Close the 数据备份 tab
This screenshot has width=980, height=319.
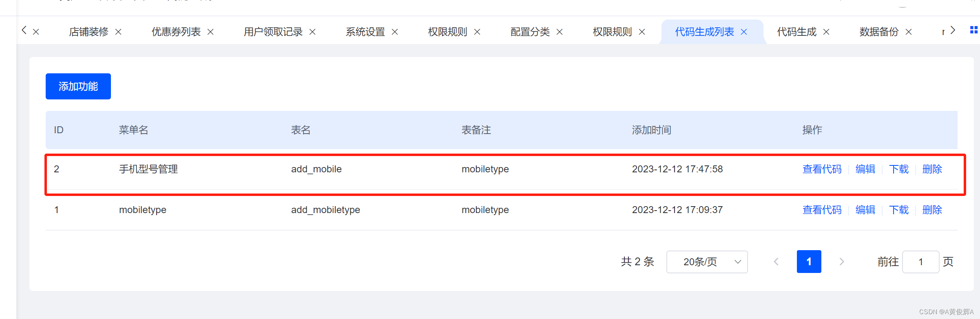[x=909, y=32]
